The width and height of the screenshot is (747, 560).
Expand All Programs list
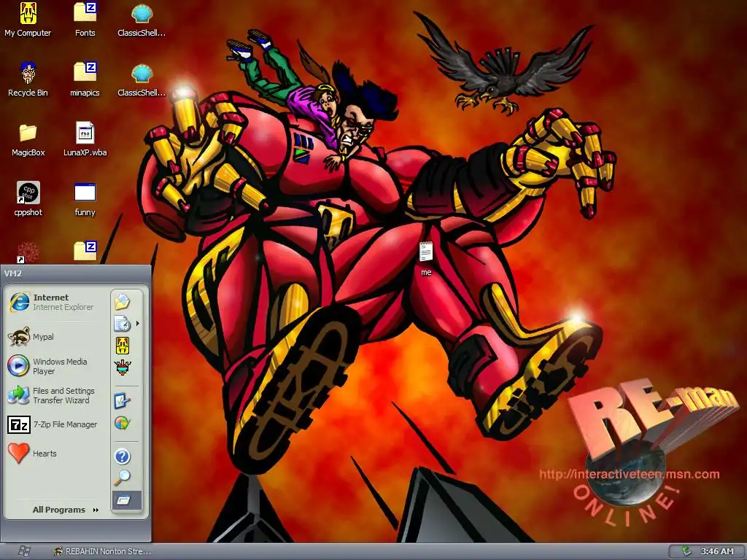pyautogui.click(x=65, y=510)
